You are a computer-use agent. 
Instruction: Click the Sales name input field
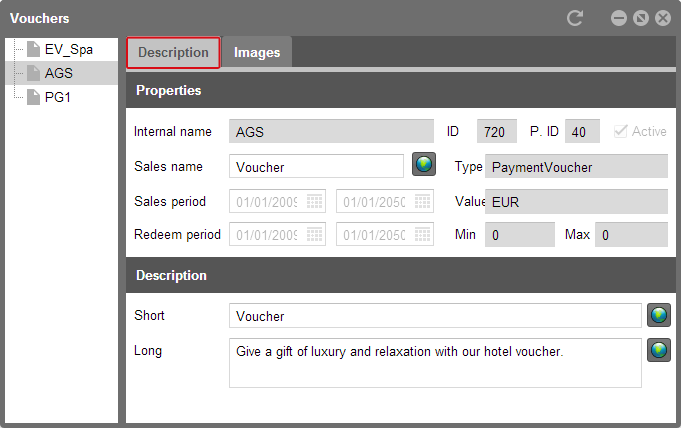(x=316, y=166)
